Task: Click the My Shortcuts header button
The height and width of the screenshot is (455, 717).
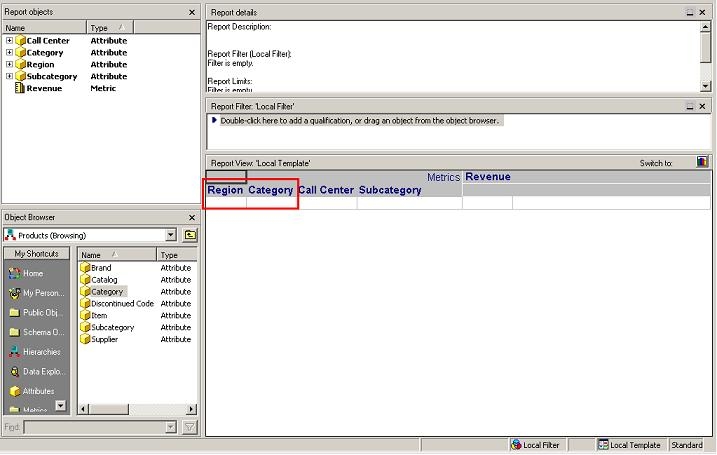Action: (37, 254)
